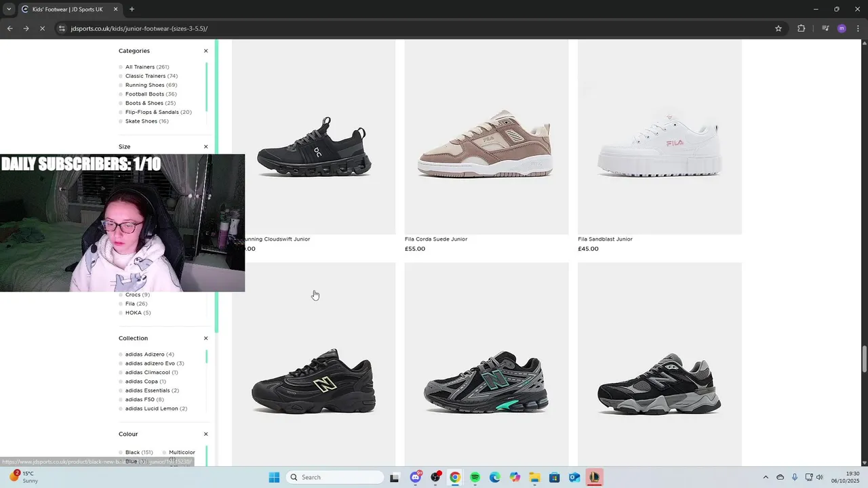Open the Chrome profile avatar menu
The height and width of the screenshot is (488, 868).
pyautogui.click(x=842, y=28)
